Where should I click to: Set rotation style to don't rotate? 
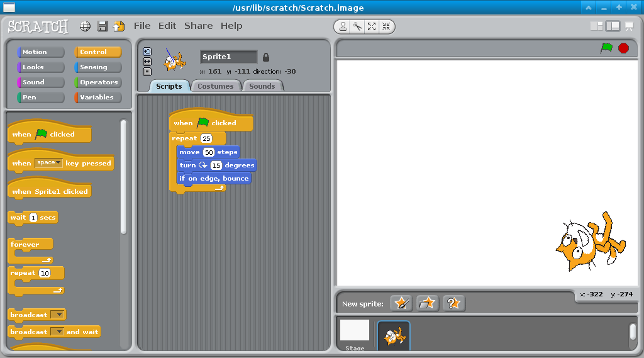(x=147, y=72)
